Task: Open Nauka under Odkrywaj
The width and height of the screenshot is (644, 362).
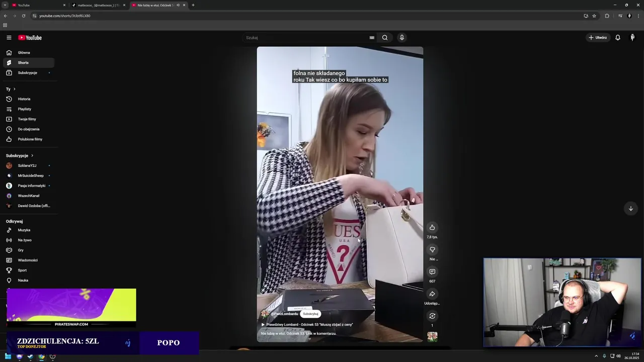Action: pos(28,281)
